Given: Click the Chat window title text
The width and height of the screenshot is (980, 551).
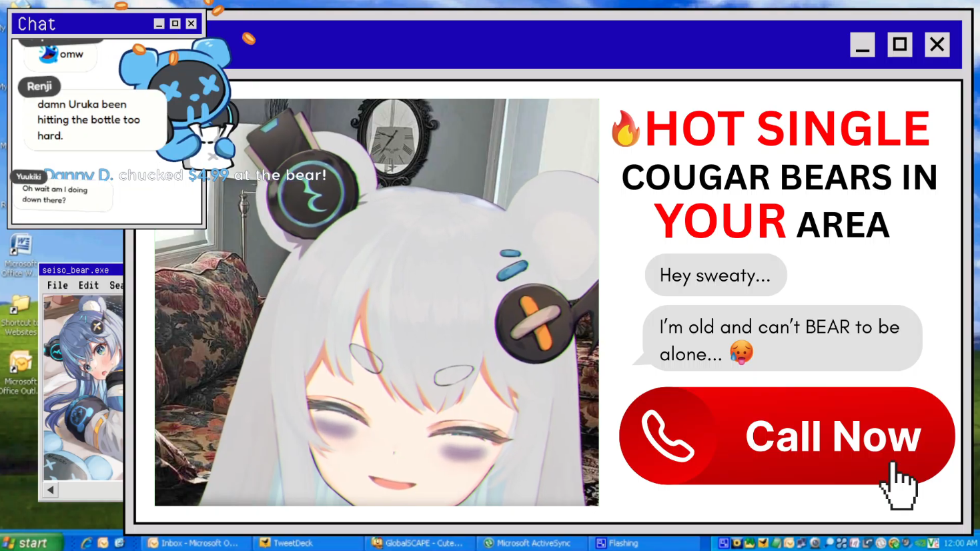Looking at the screenshot, I should (x=37, y=24).
